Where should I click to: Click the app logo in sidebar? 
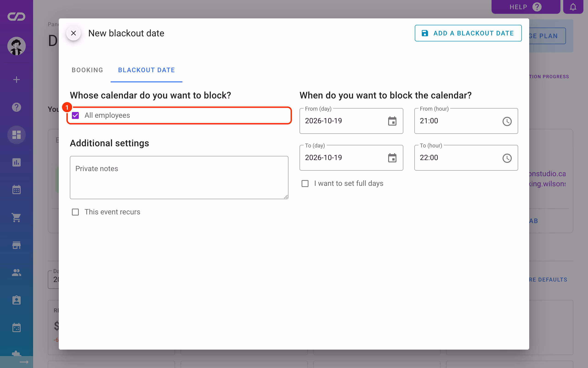[16, 17]
